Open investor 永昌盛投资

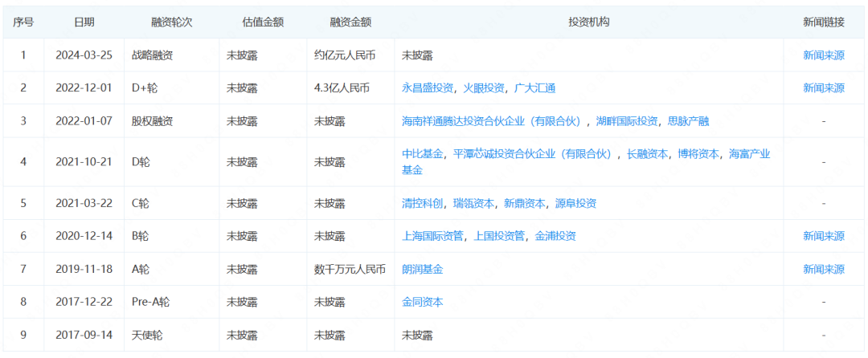(x=428, y=87)
